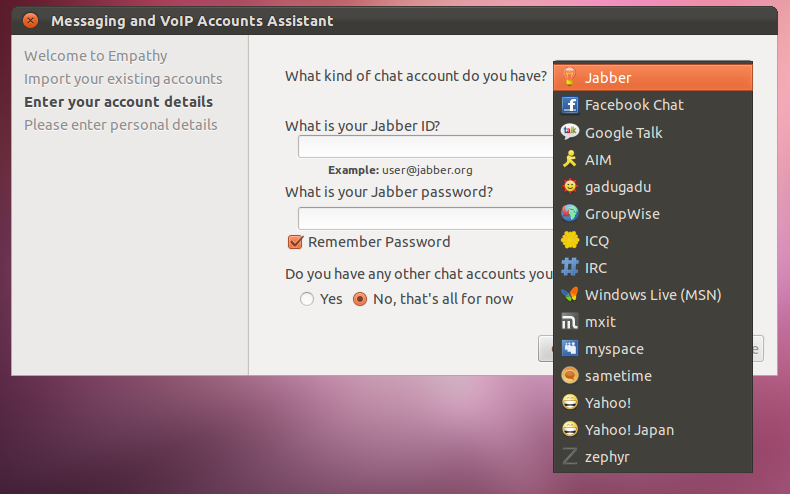Viewport: 790px width, 494px height.
Task: Choose the Windows Live butterfly icon
Action: click(570, 294)
